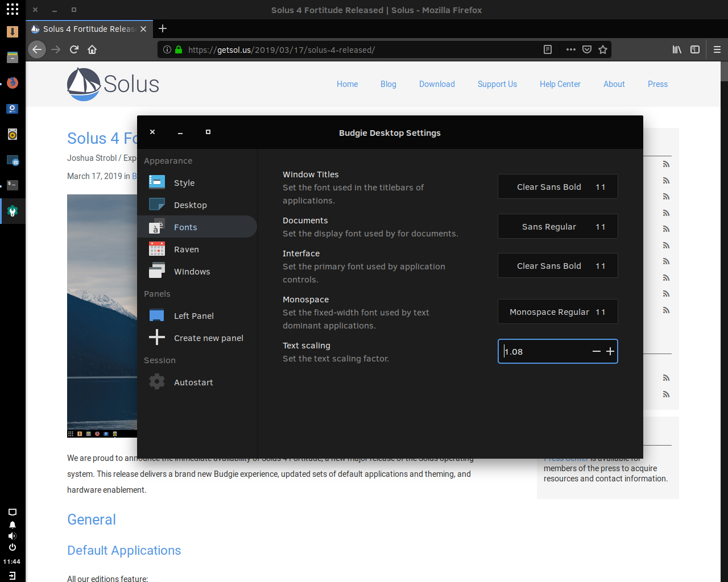This screenshot has width=728, height=582.
Task: Change the Monospace font setting
Action: [557, 311]
